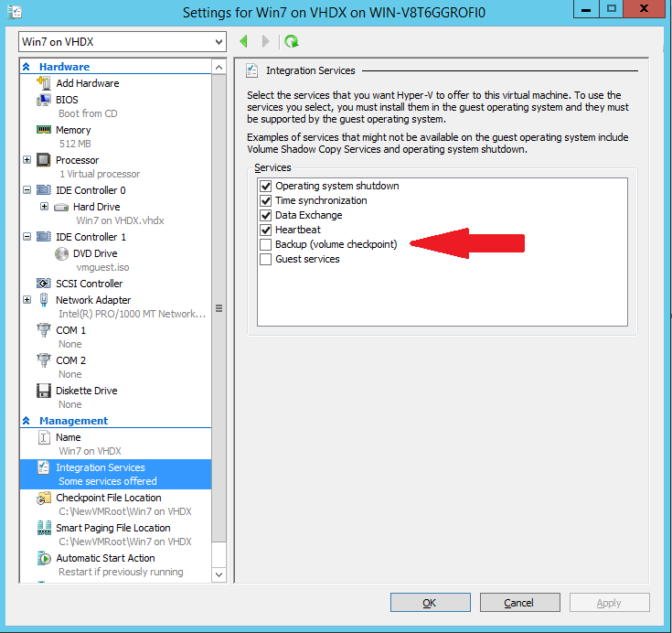
Task: Click the OK button
Action: pyautogui.click(x=431, y=603)
